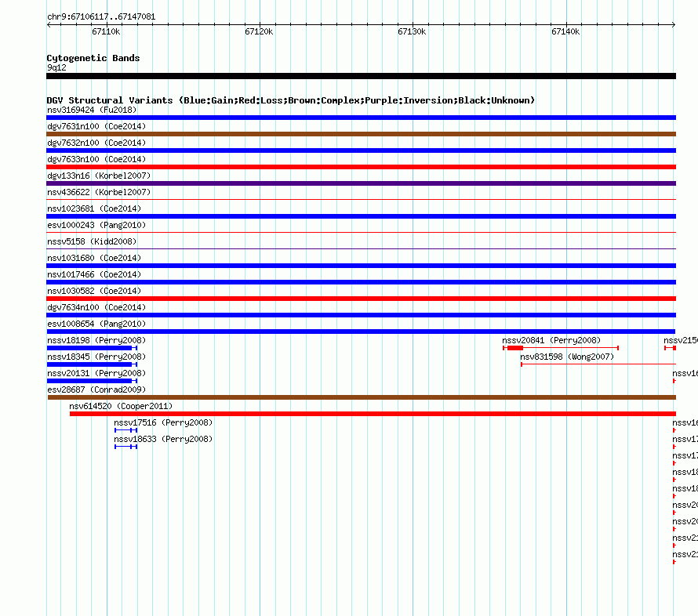Open nssv18198 (Perry2008) variant label
The image size is (698, 616).
pos(96,340)
